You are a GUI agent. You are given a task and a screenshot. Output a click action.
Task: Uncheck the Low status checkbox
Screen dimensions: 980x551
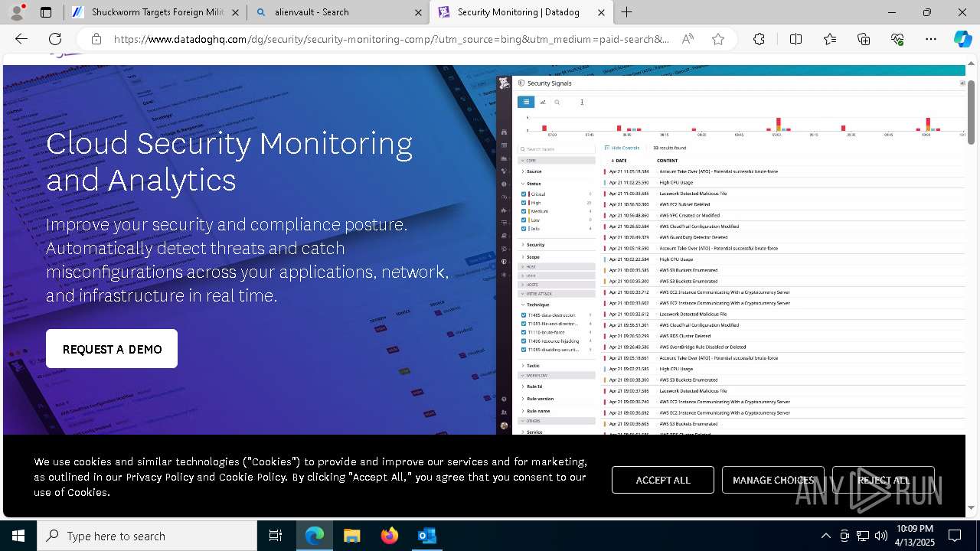click(524, 220)
